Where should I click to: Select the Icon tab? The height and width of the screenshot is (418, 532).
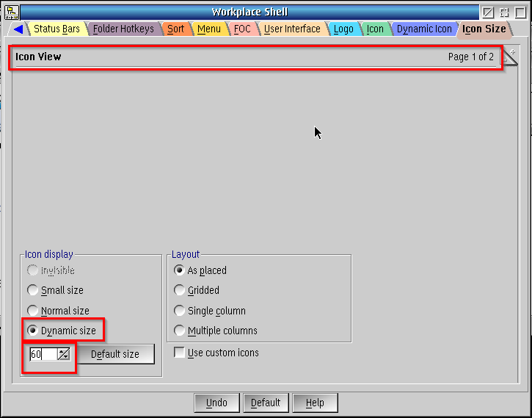[375, 29]
